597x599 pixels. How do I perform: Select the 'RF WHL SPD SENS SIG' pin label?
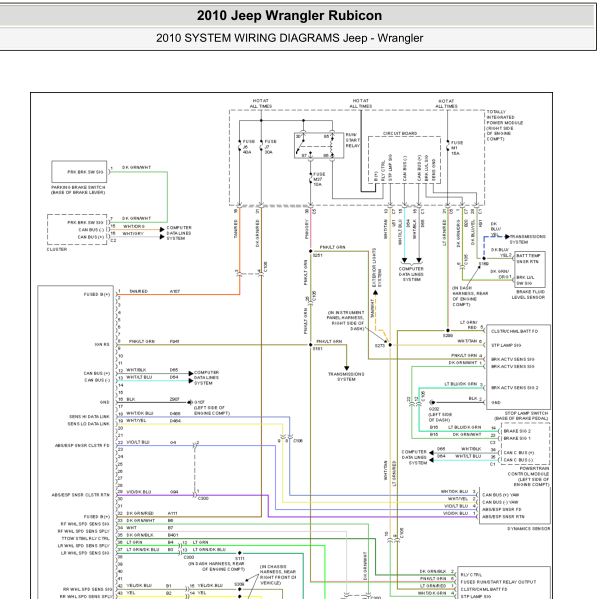pyautogui.click(x=85, y=524)
